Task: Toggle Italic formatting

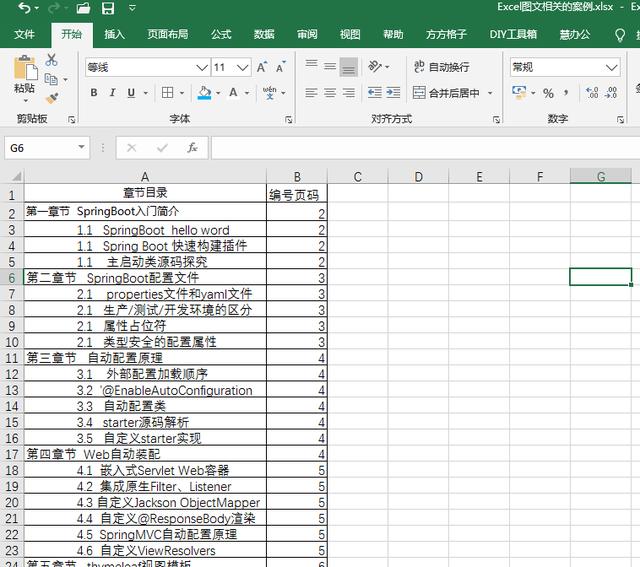Action: point(113,93)
